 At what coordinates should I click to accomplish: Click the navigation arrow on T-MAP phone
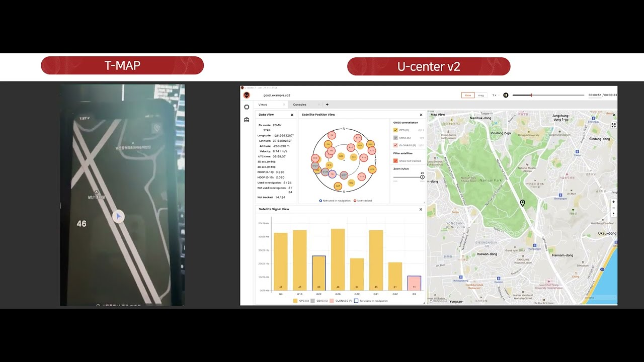(118, 216)
